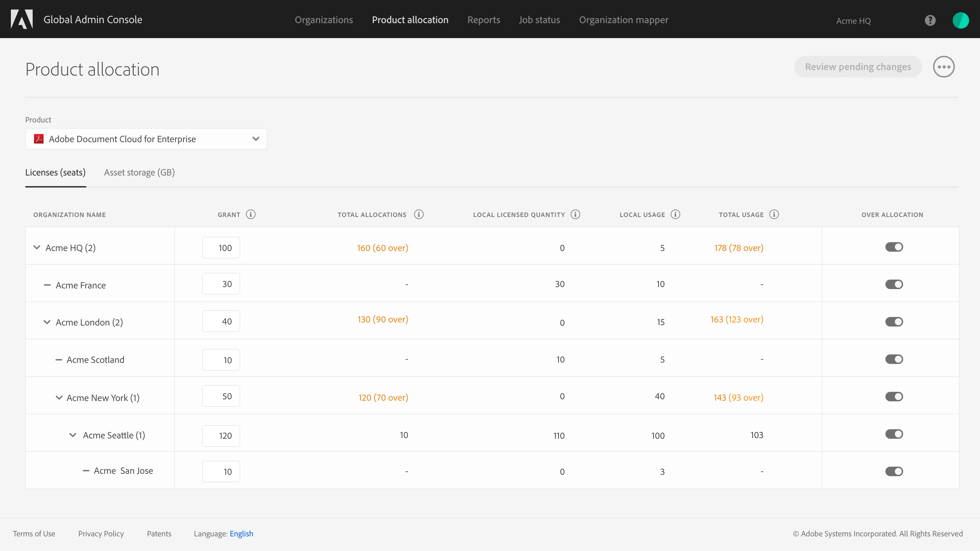This screenshot has width=980, height=551.
Task: Click the Acme New York grant field showing 50
Action: pos(221,396)
